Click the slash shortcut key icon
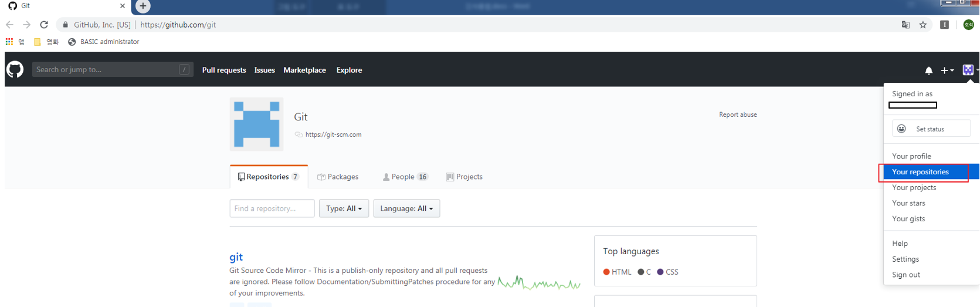Image resolution: width=980 pixels, height=307 pixels. click(x=184, y=69)
